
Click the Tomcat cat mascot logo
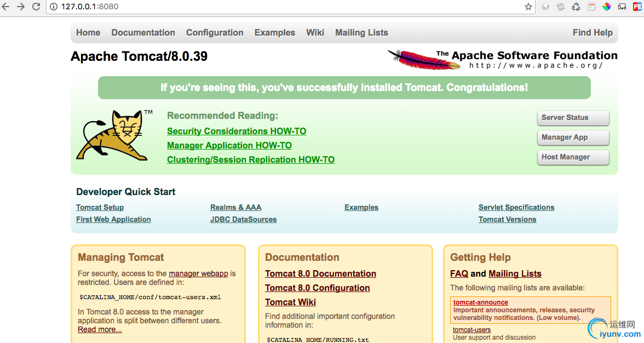[111, 135]
